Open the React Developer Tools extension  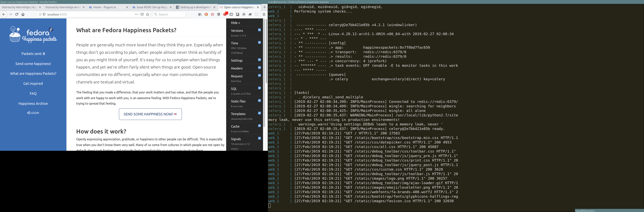coord(256,15)
